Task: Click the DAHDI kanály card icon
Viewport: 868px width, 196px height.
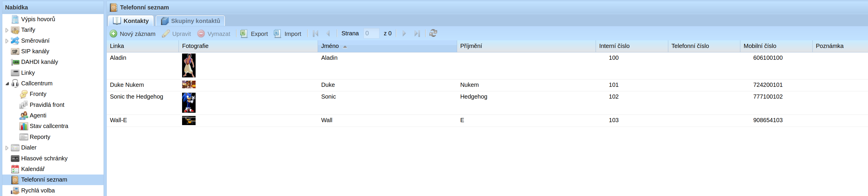Action: [15, 62]
